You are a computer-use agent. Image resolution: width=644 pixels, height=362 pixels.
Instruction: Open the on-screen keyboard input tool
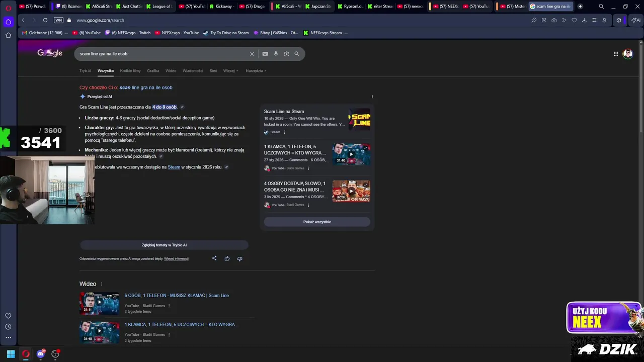[x=265, y=54]
